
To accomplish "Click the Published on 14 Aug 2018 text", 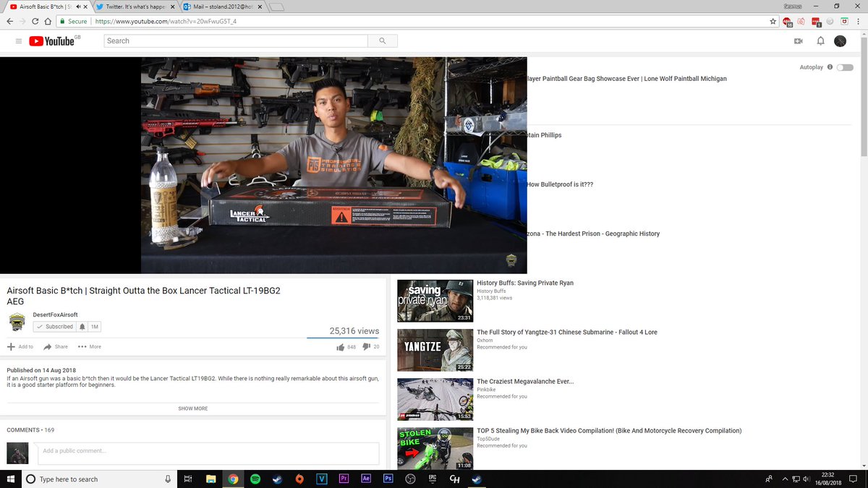I will point(42,370).
